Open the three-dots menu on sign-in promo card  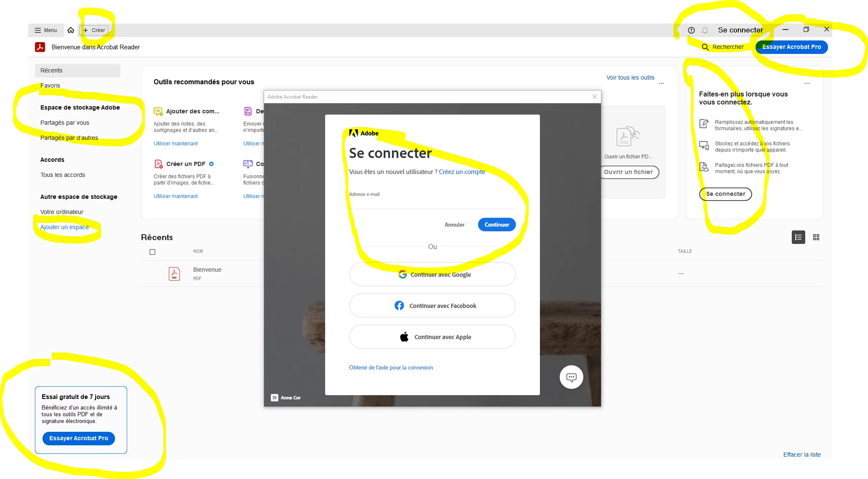click(807, 83)
